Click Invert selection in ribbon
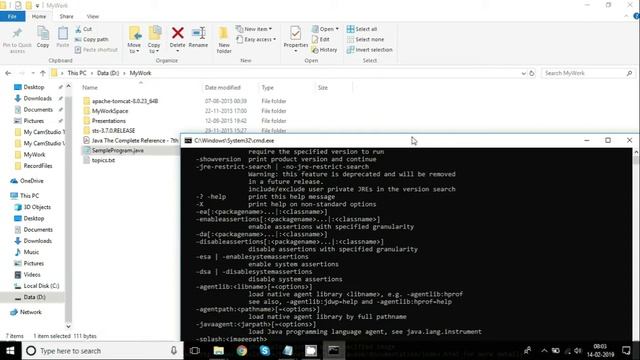 point(369,50)
